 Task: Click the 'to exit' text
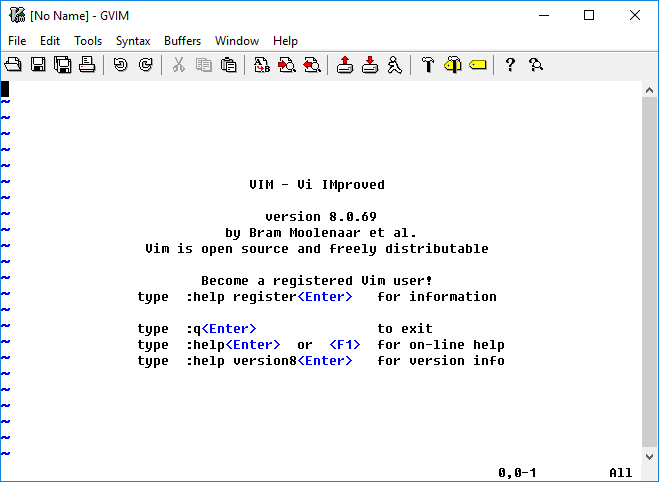(x=405, y=329)
